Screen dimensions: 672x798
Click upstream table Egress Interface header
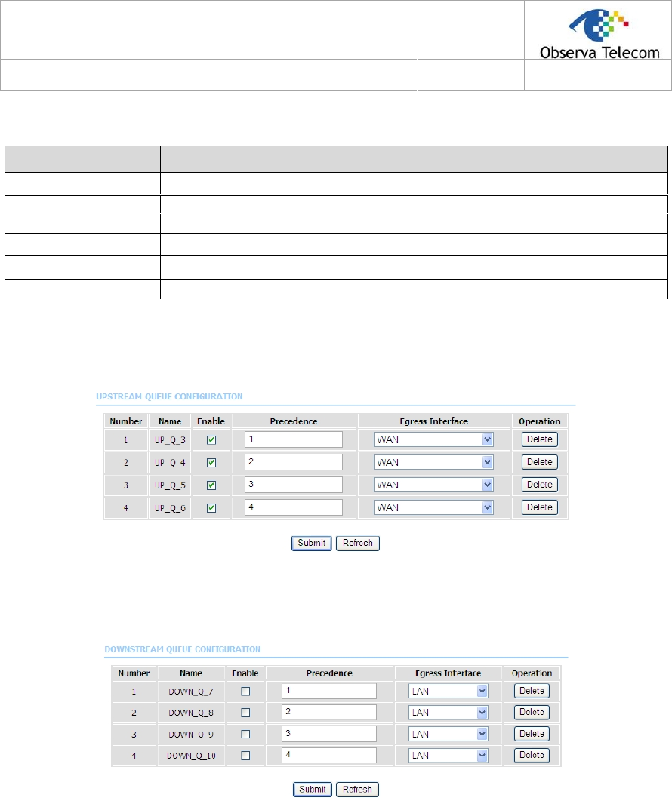pyautogui.click(x=433, y=421)
